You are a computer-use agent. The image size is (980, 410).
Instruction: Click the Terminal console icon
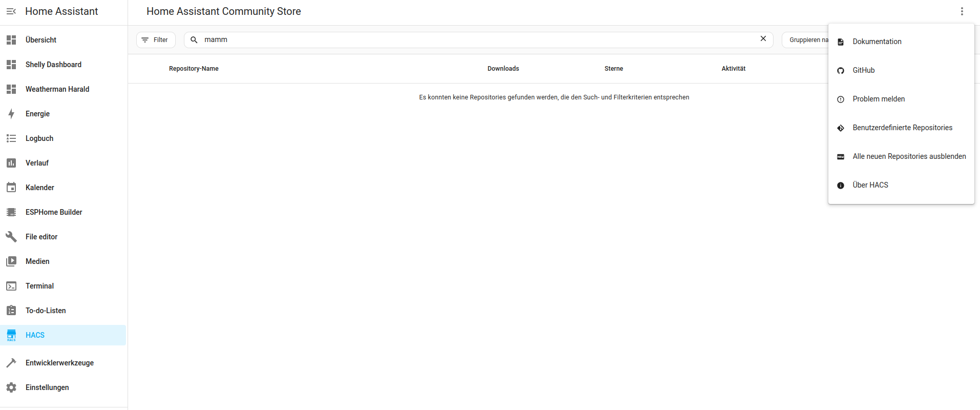pos(11,286)
